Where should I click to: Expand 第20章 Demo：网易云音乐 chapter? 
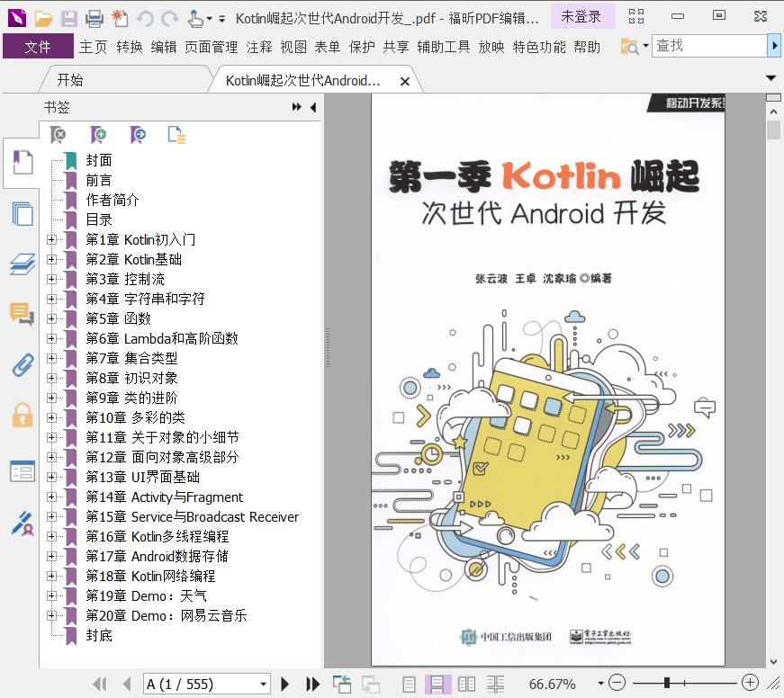(x=51, y=615)
